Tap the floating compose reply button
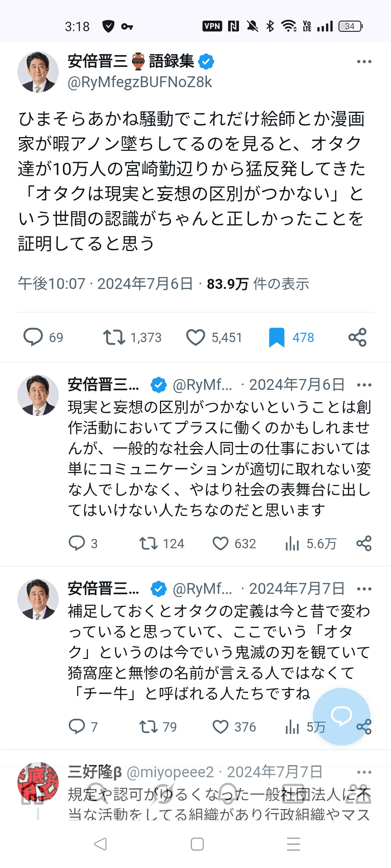 click(x=341, y=716)
